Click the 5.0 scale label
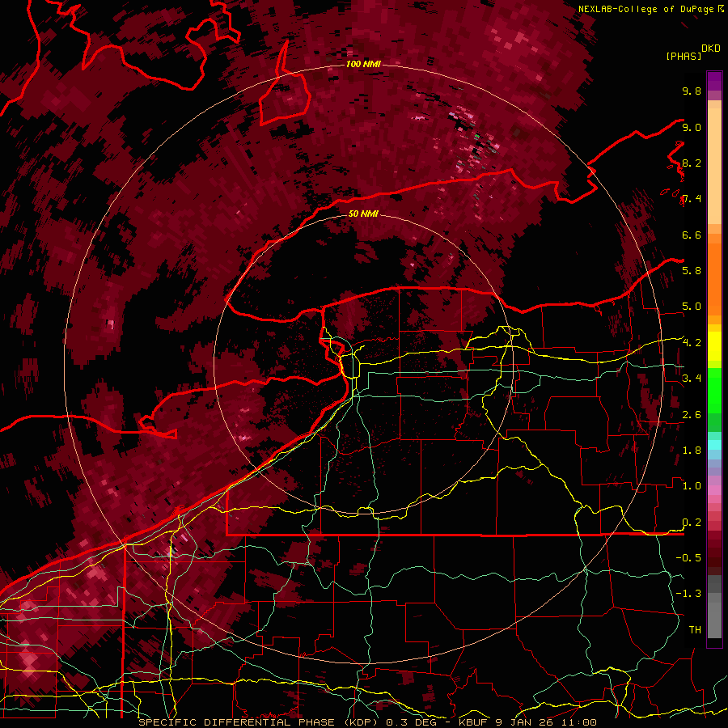This screenshot has width=728, height=728. click(692, 307)
